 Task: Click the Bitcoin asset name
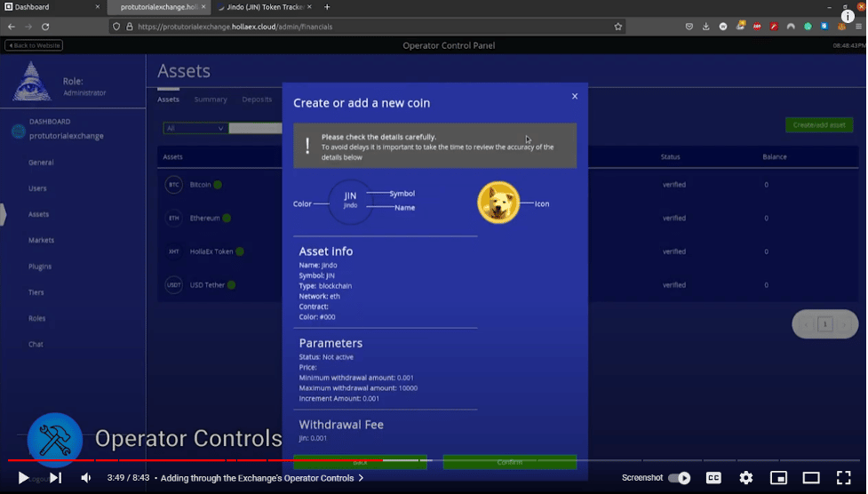[201, 185]
